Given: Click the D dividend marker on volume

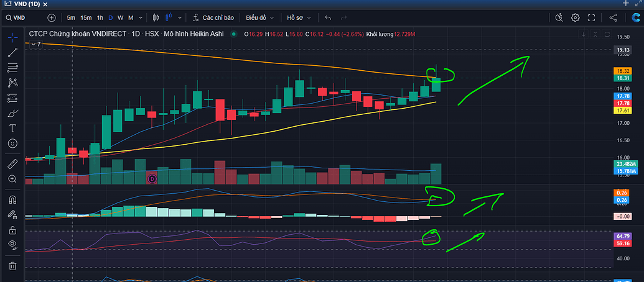Looking at the screenshot, I should [152, 179].
